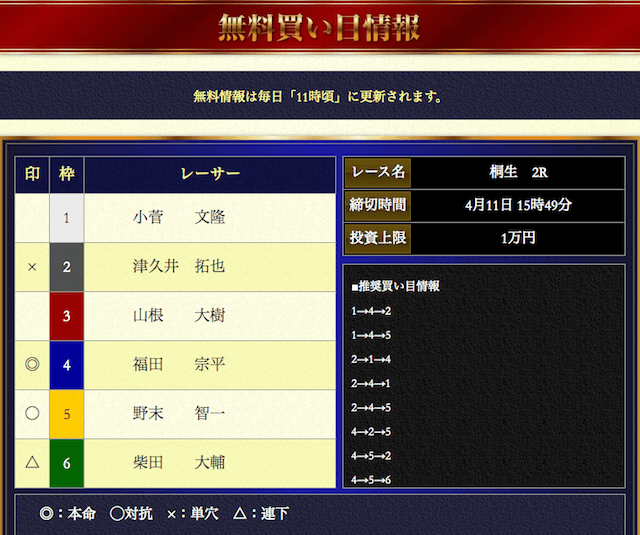The height and width of the screenshot is (535, 640).
Task: Click the ◎：本命 legend entry
Action: click(67, 513)
